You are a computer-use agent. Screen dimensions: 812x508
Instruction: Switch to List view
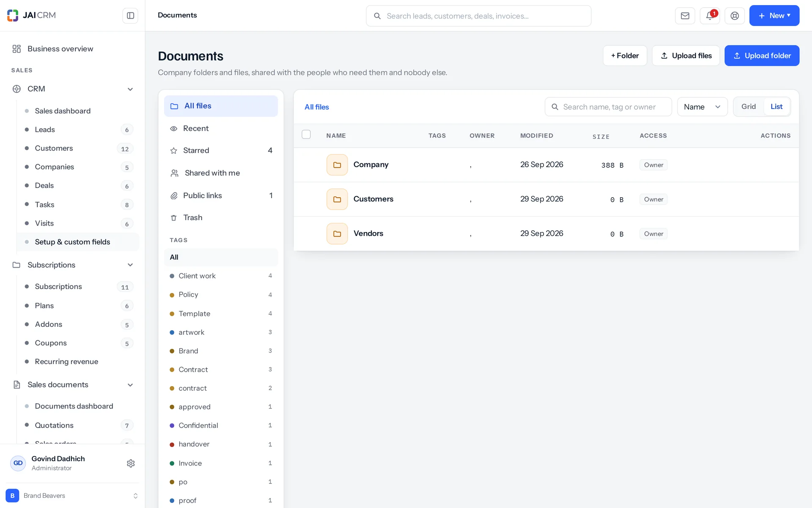point(776,107)
